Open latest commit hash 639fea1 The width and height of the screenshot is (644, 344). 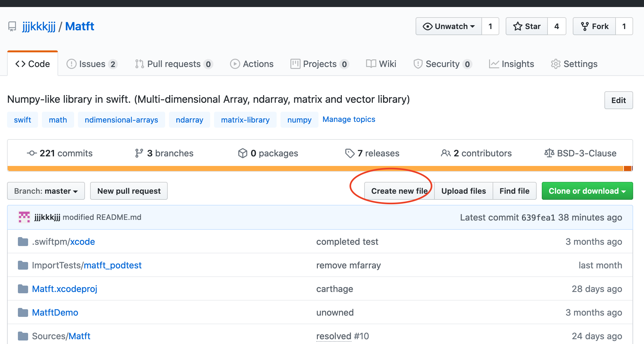click(x=538, y=217)
